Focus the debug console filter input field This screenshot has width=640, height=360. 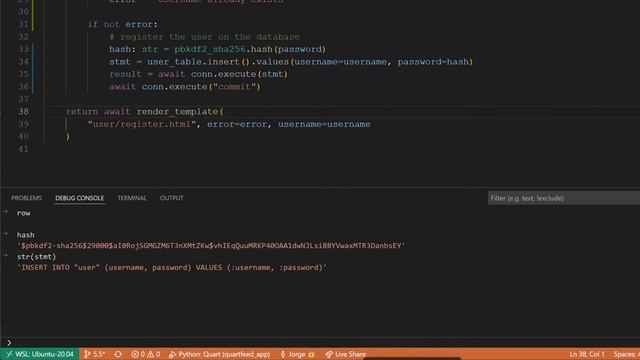[564, 198]
